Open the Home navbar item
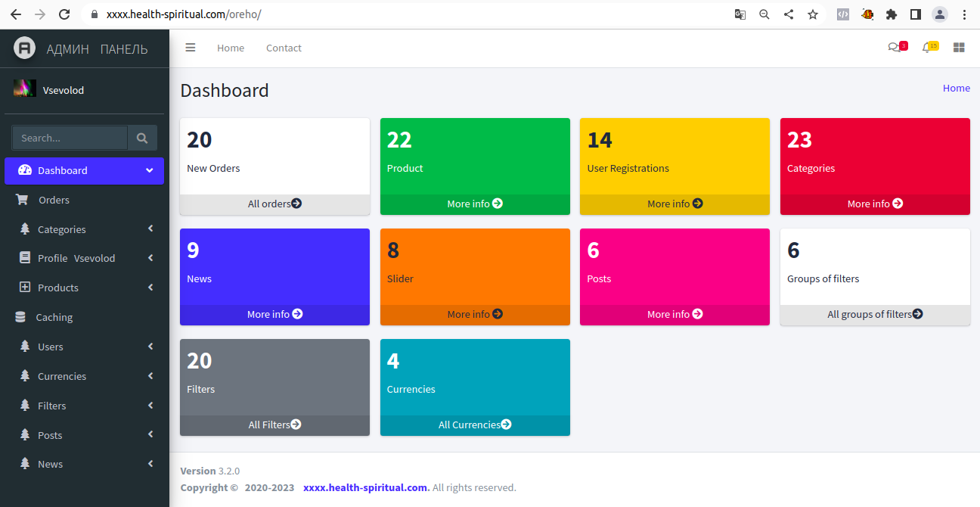The width and height of the screenshot is (980, 507). [x=231, y=48]
